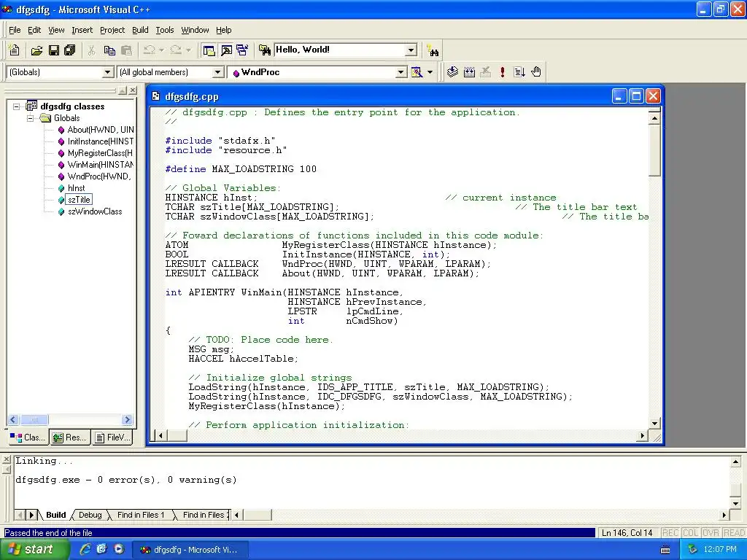Open the Insert menu
Image resolution: width=747 pixels, height=560 pixels.
[x=82, y=30]
